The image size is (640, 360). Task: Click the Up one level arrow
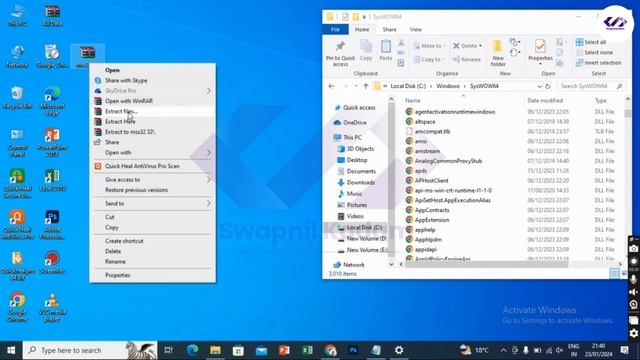click(366, 86)
